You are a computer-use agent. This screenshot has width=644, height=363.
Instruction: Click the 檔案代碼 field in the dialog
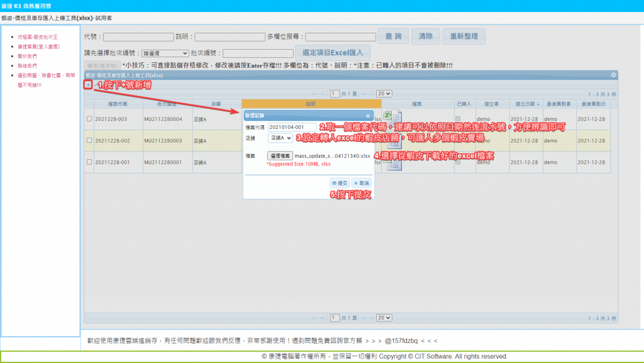(292, 127)
